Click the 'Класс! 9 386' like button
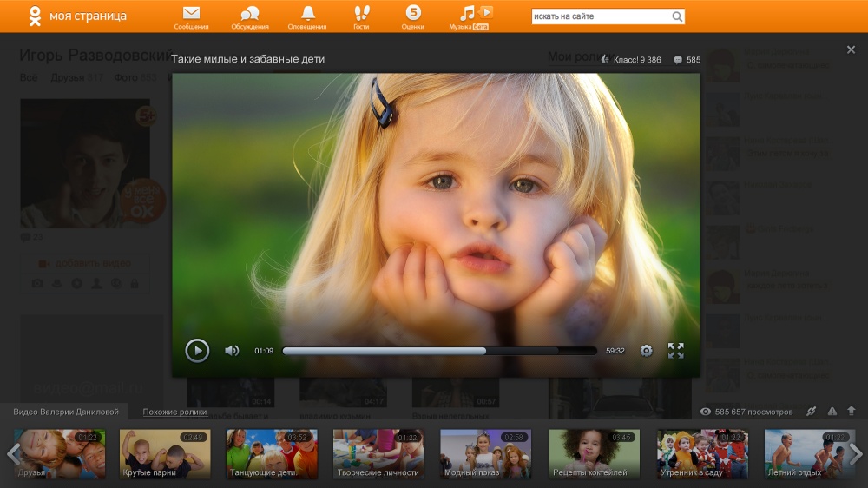The height and width of the screenshot is (488, 868). 631,60
